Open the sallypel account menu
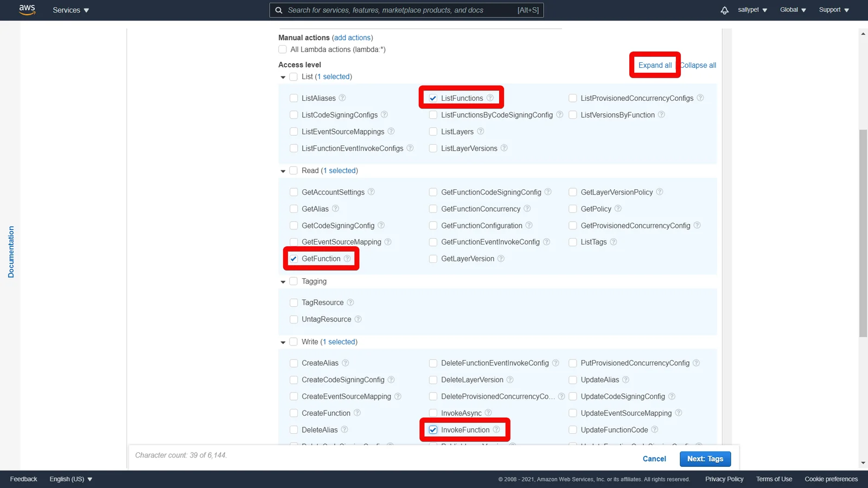The width and height of the screenshot is (868, 488). (x=752, y=10)
